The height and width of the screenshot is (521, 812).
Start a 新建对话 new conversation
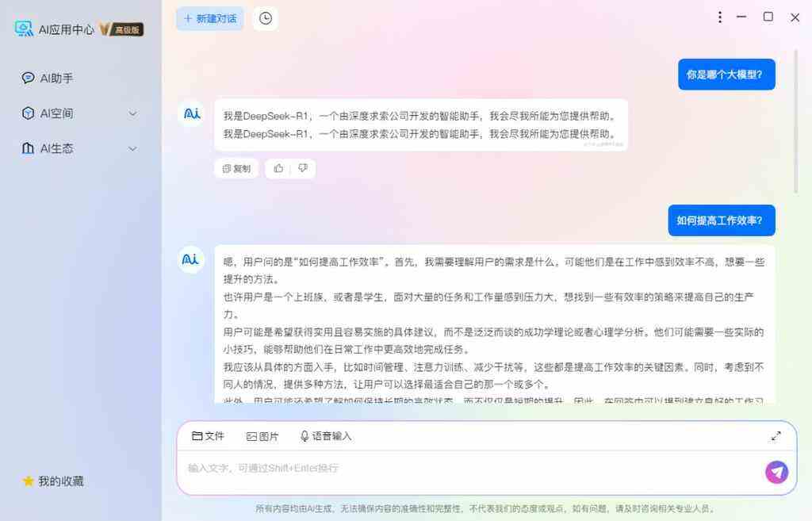tap(210, 19)
